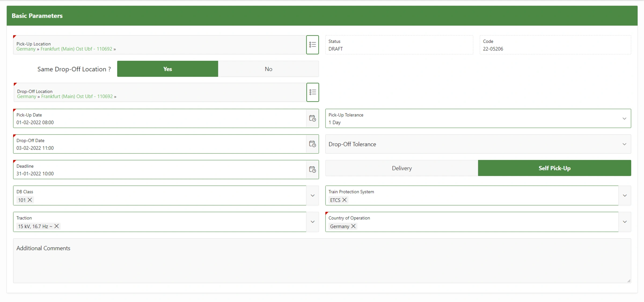Remove Germany from Country of Operation
This screenshot has height=302, width=644.
[353, 226]
